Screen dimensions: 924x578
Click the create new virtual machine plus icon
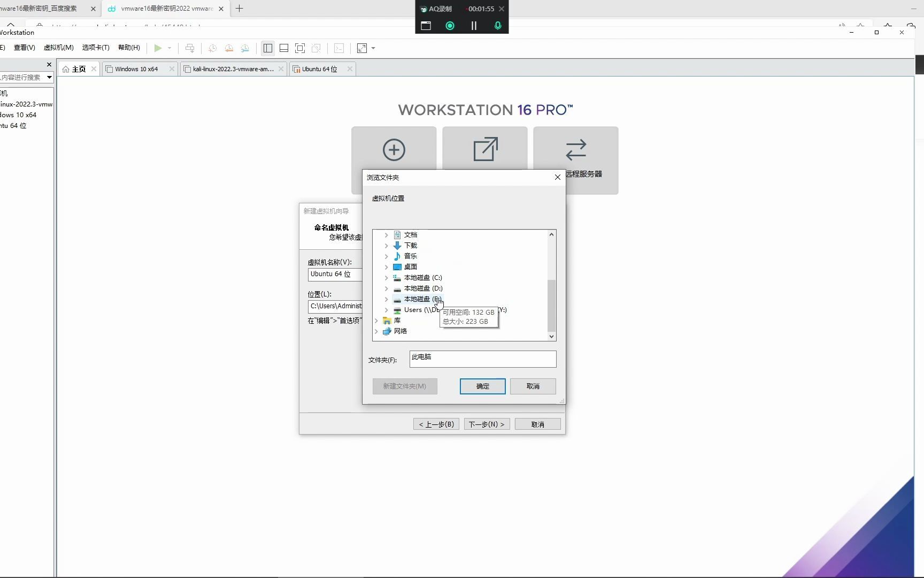click(394, 149)
